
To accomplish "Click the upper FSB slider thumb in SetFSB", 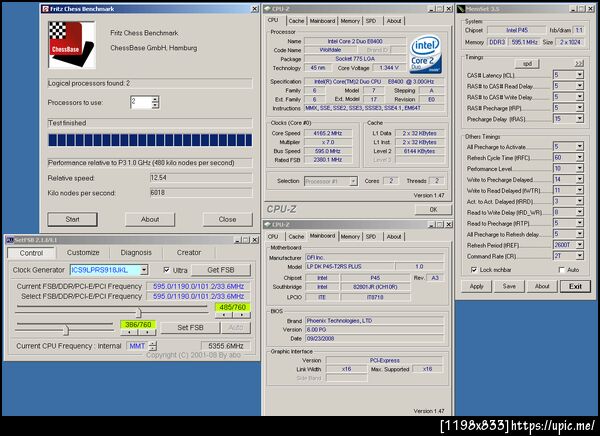I will click(138, 313).
